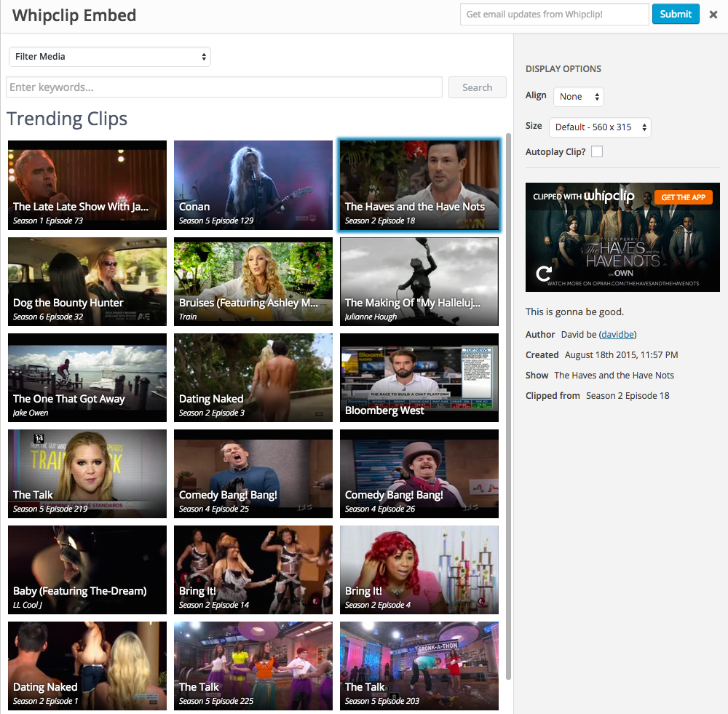Click the whipclip logo in the preview
Screen dimensions: 728x714
[609, 196]
